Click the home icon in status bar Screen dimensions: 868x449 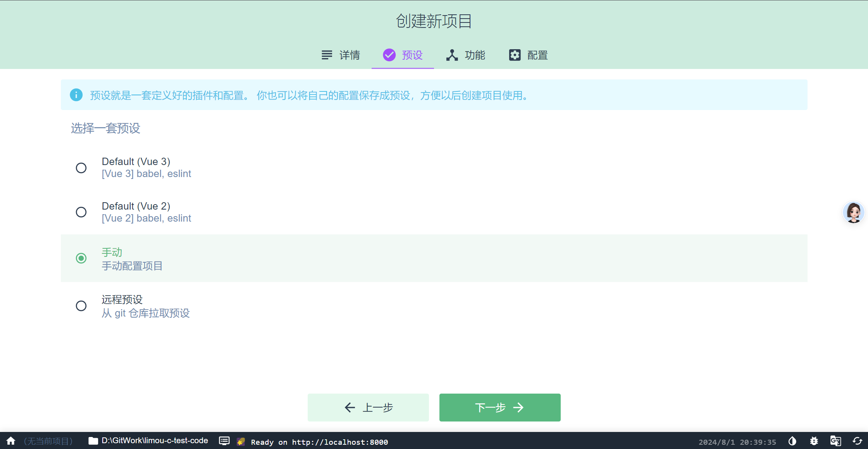coord(11,441)
